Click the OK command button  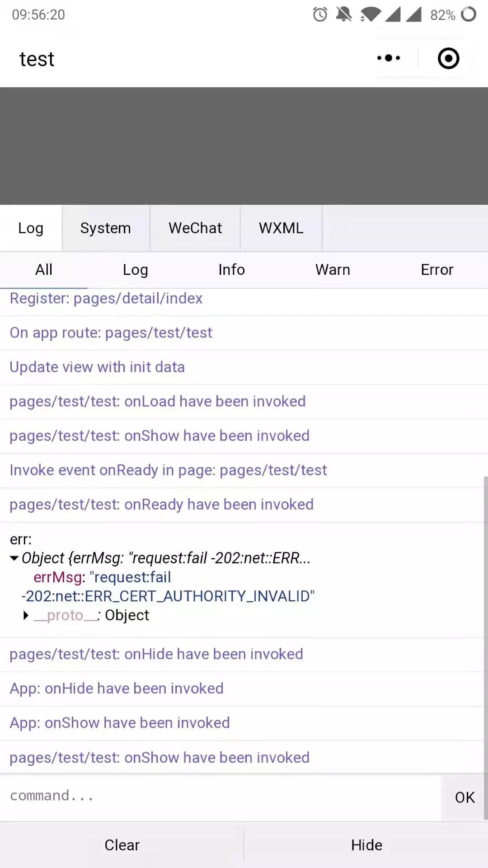tap(465, 797)
